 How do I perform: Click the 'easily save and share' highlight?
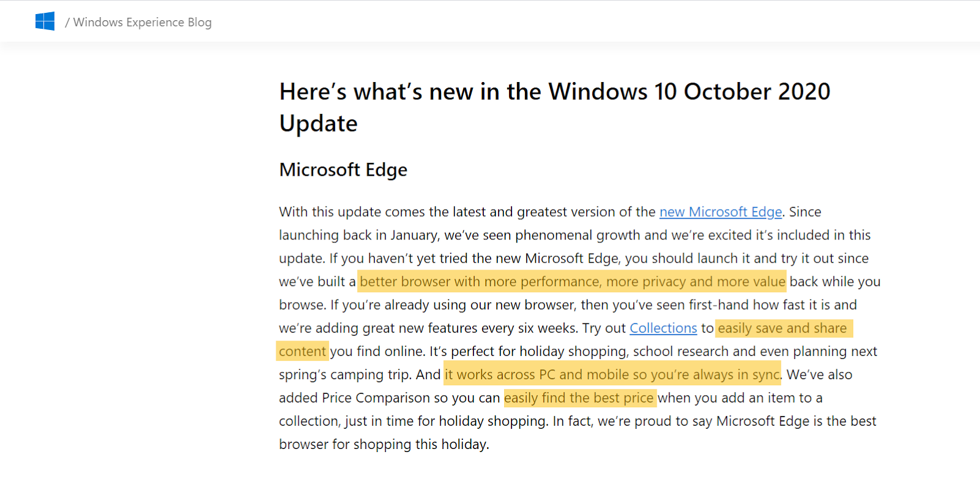[x=782, y=328]
